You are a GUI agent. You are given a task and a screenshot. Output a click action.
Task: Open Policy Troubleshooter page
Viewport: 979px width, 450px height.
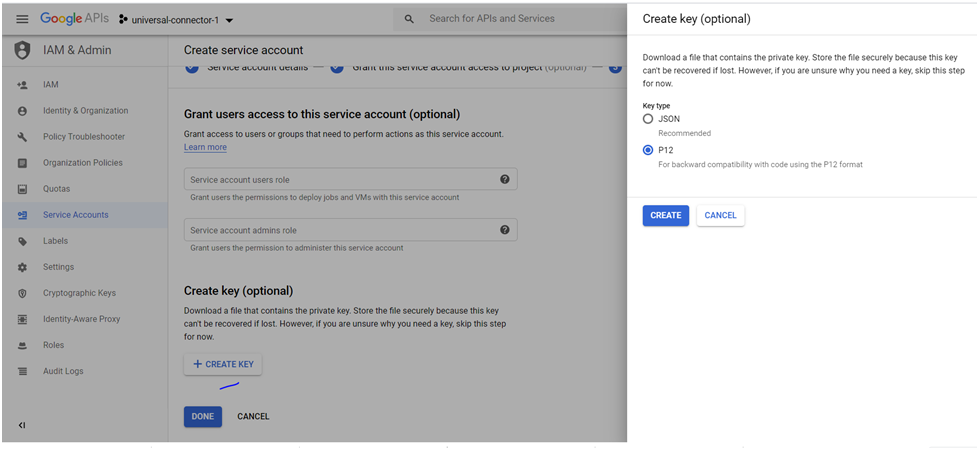84,137
